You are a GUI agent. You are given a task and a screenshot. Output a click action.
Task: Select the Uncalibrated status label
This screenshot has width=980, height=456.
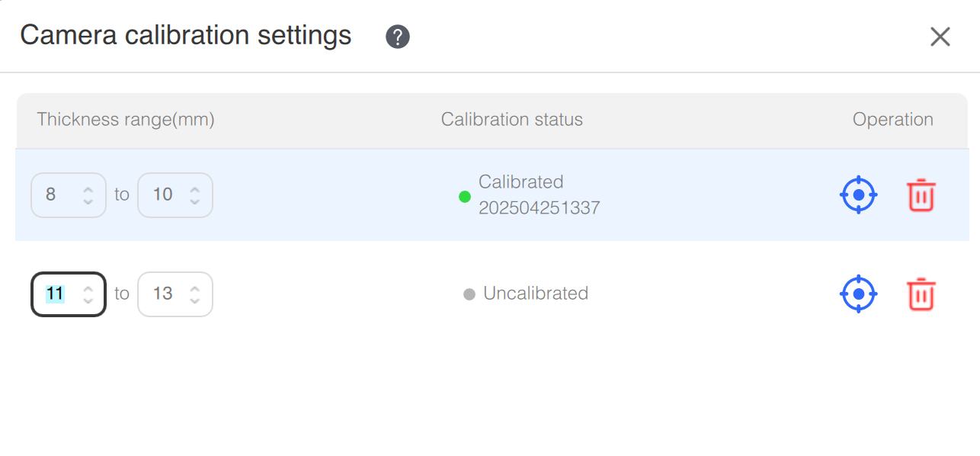coord(536,294)
